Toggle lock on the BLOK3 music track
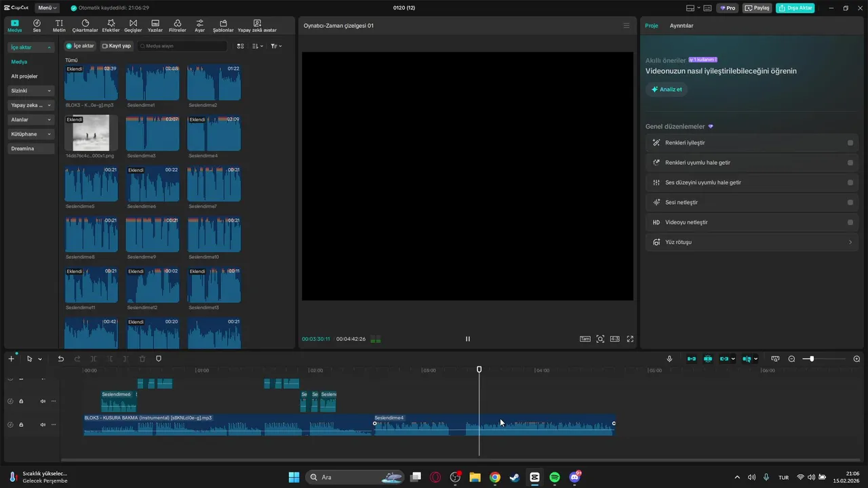Screen dimensions: 868x488 [21, 424]
